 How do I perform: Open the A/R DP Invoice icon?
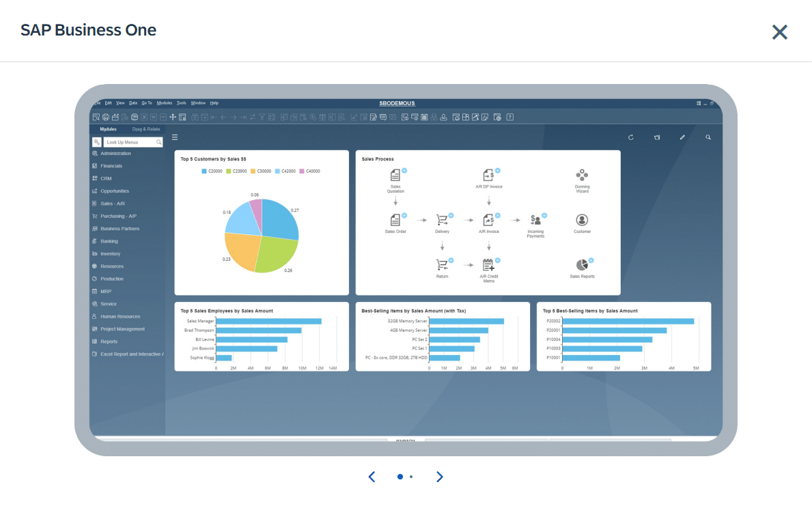[x=488, y=175]
